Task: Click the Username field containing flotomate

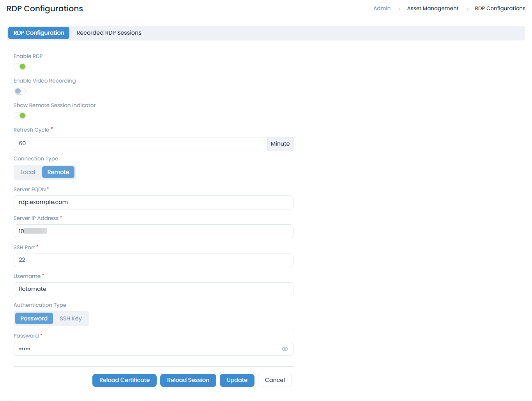Action: pyautogui.click(x=153, y=289)
